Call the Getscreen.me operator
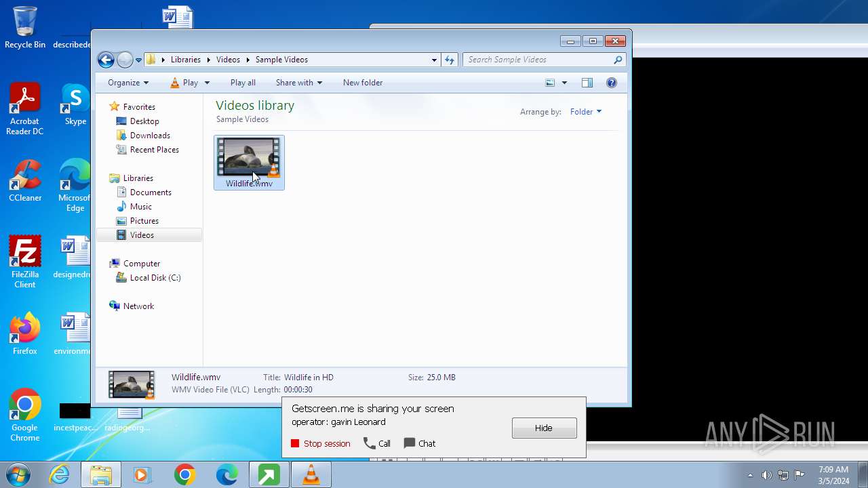 tap(377, 443)
